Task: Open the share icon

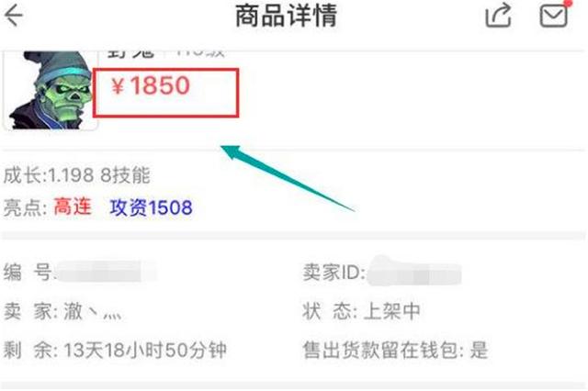Action: coord(498,15)
